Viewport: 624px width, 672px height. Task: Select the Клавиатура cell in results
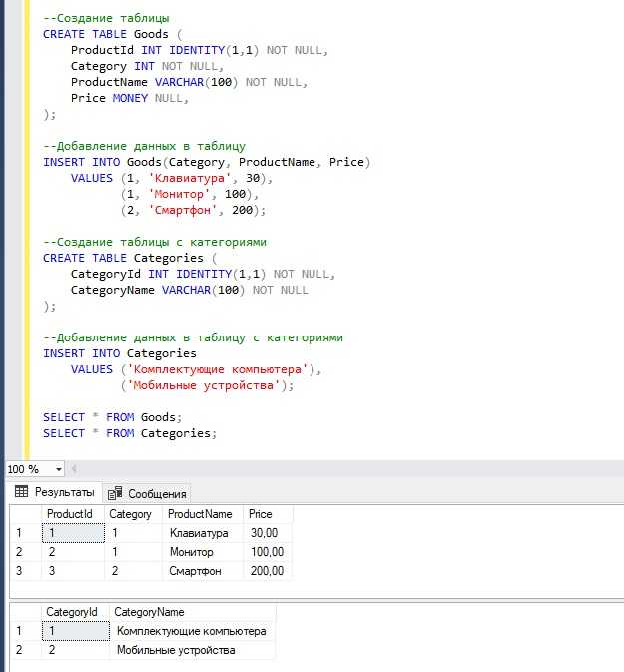coord(199,533)
